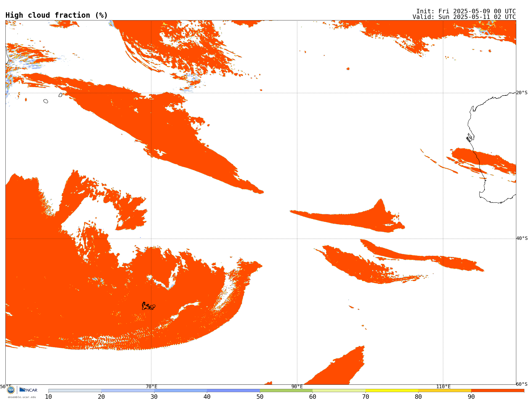Click the 10–20 light gray colorbar segment
The height and width of the screenshot is (400, 532).
pyautogui.click(x=75, y=391)
